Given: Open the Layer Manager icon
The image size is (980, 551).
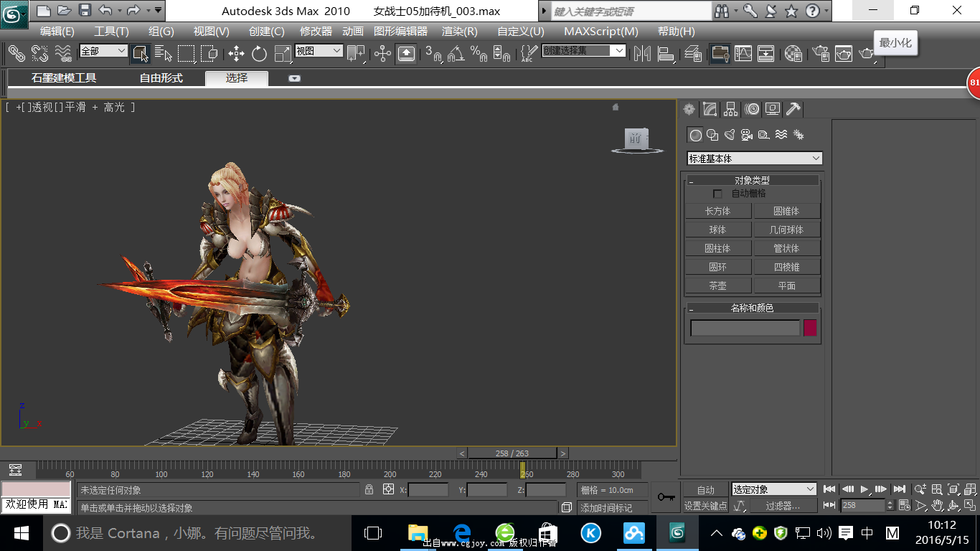Looking at the screenshot, I should pos(692,53).
